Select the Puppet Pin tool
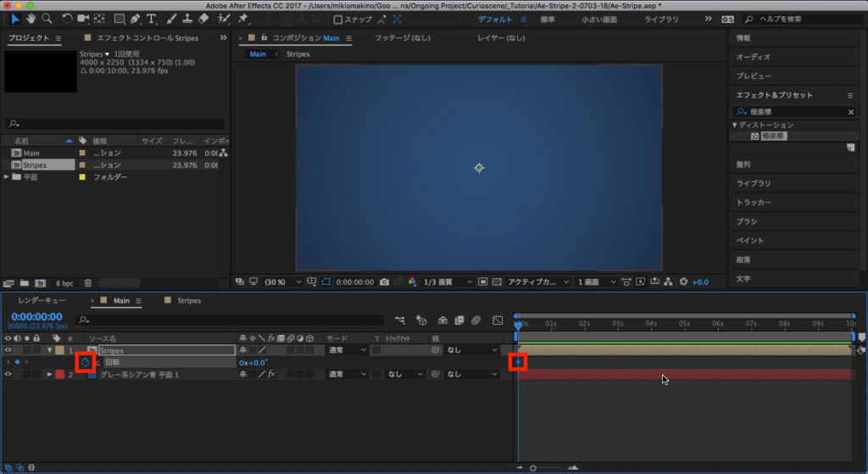 [x=243, y=19]
